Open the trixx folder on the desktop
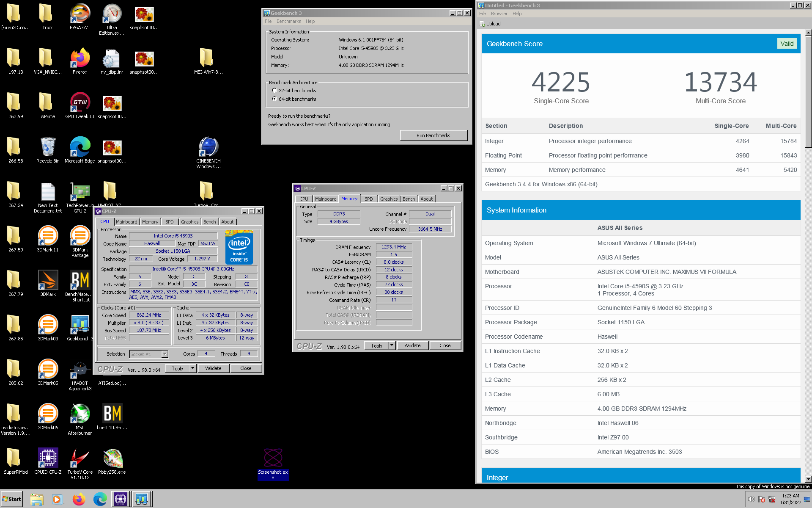 click(x=48, y=17)
